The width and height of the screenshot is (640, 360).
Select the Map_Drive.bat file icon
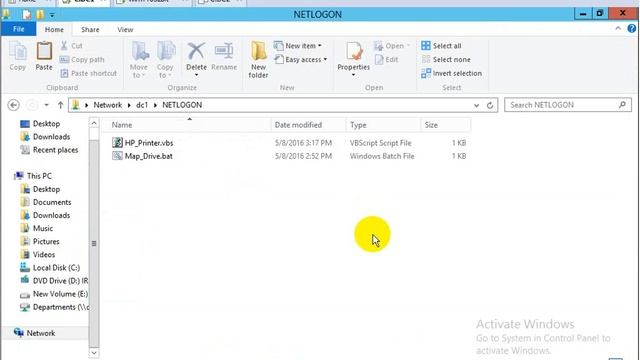[117, 156]
